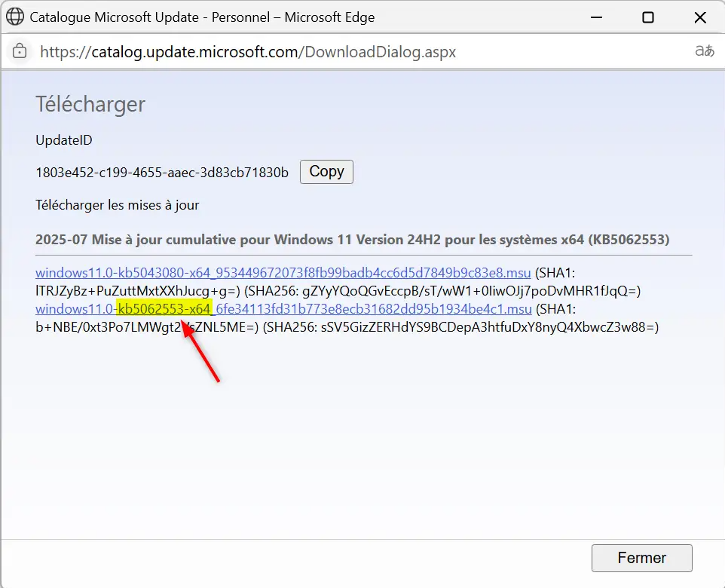Click the site lock icon in address bar
This screenshot has height=588, width=725.
[x=20, y=51]
